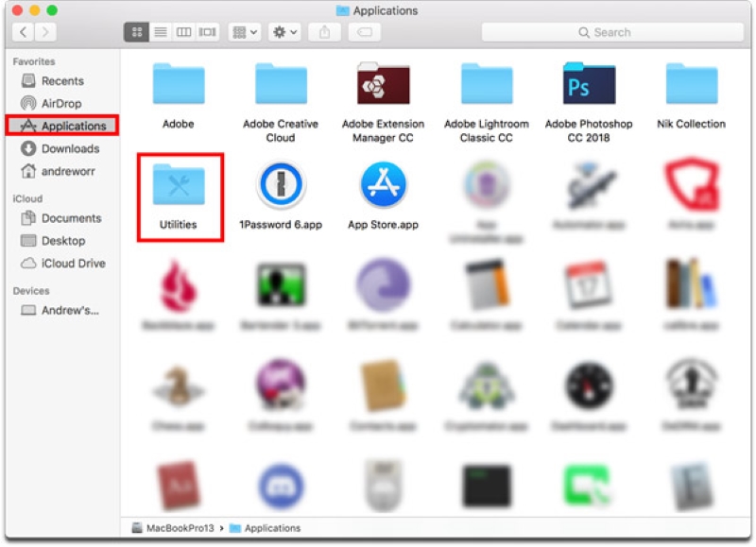The height and width of the screenshot is (547, 756).
Task: Open the item arrangement dropdown
Action: click(x=245, y=32)
